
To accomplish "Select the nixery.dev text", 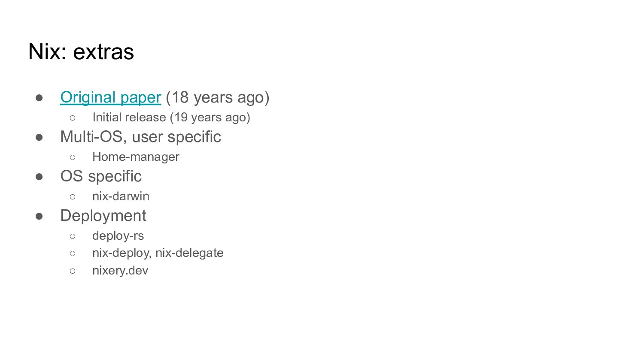I will pos(120,271).
